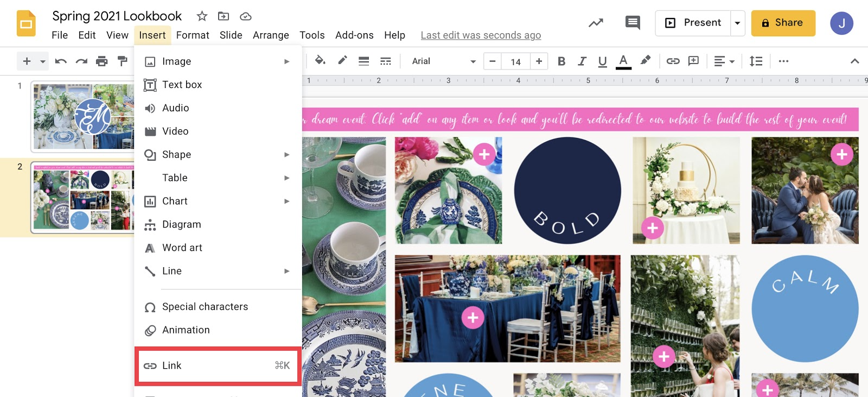Open the Format menu
868x397 pixels.
click(193, 35)
